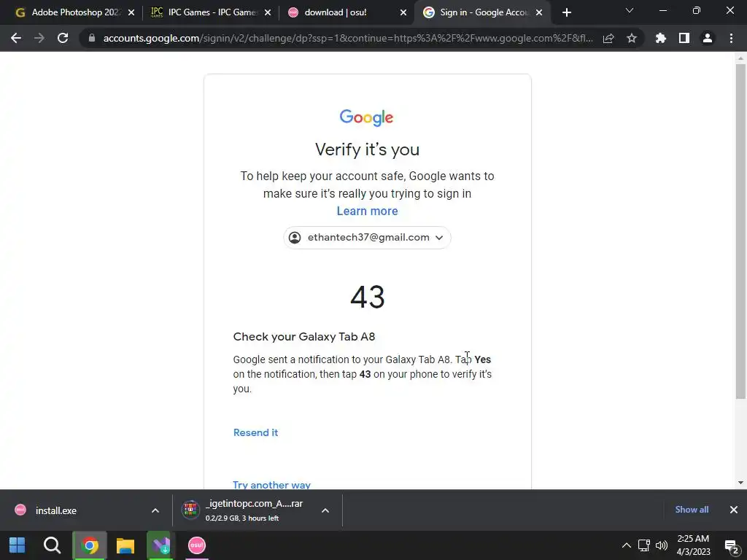Open the notification center icon
The width and height of the screenshot is (747, 560).
[x=731, y=546]
